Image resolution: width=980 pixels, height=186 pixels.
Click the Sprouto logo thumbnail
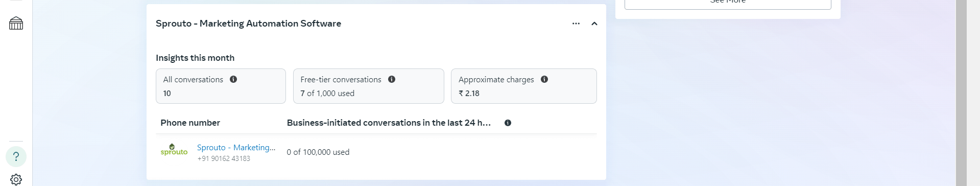tap(174, 150)
